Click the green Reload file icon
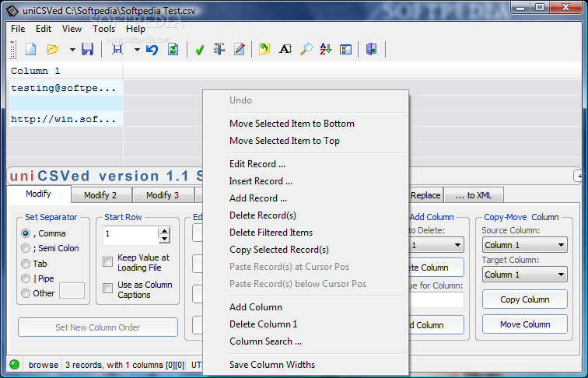 tap(173, 49)
